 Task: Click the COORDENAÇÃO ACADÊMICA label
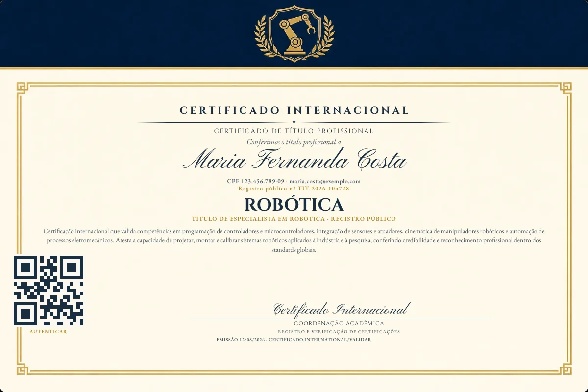(x=339, y=323)
